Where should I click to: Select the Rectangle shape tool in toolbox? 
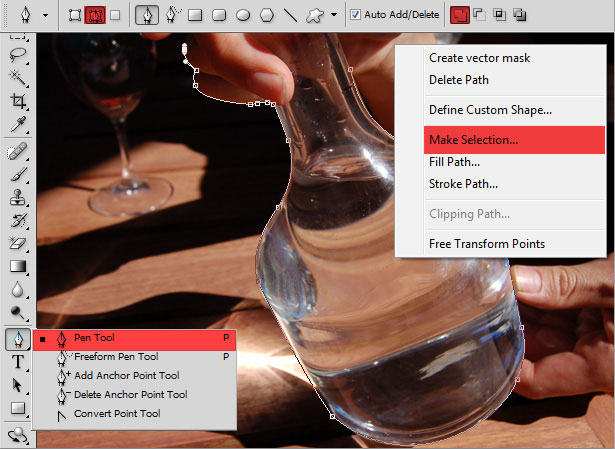coord(18,409)
